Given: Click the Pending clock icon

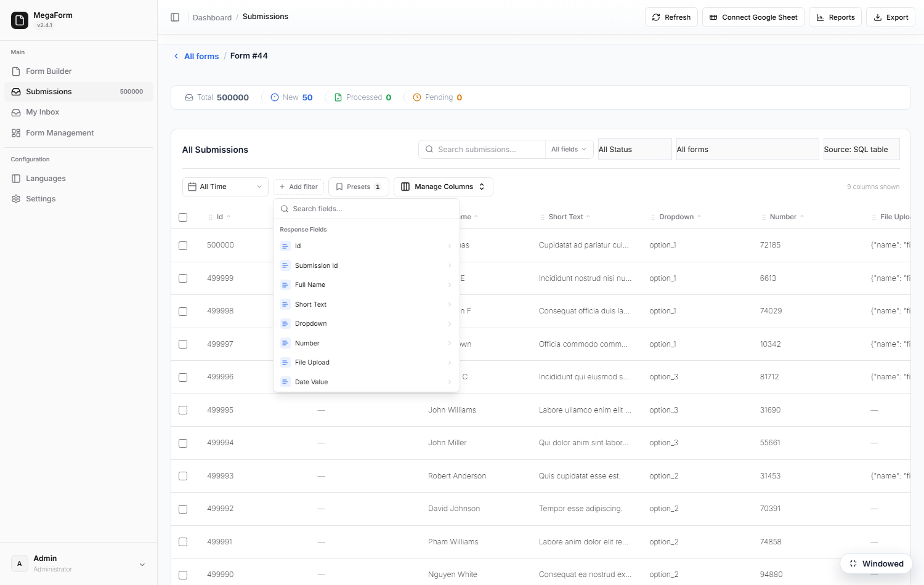Looking at the screenshot, I should [417, 97].
